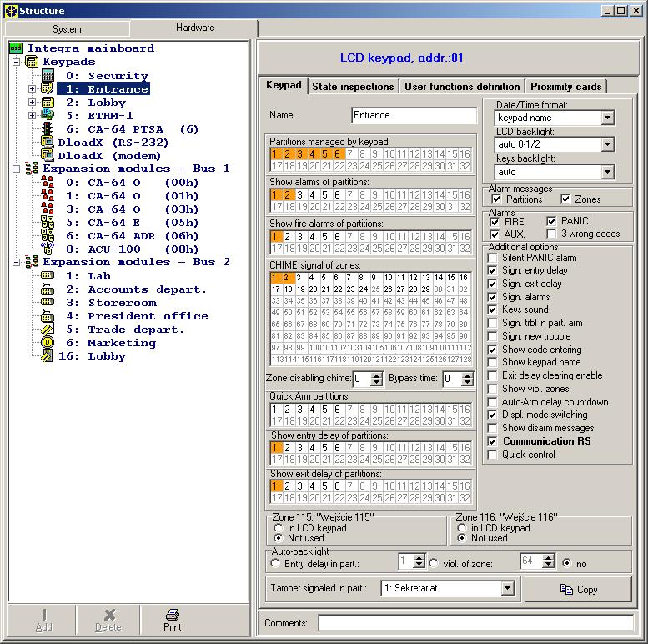Click the Name input field
The image size is (648, 644).
point(414,115)
